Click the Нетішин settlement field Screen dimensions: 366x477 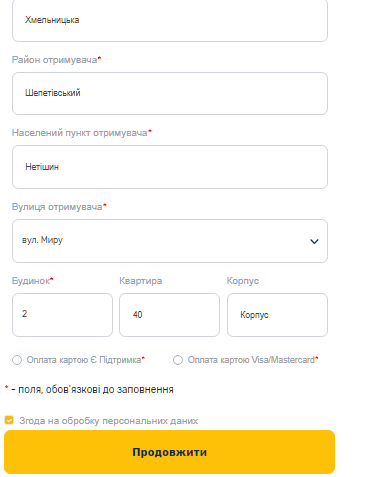click(170, 167)
